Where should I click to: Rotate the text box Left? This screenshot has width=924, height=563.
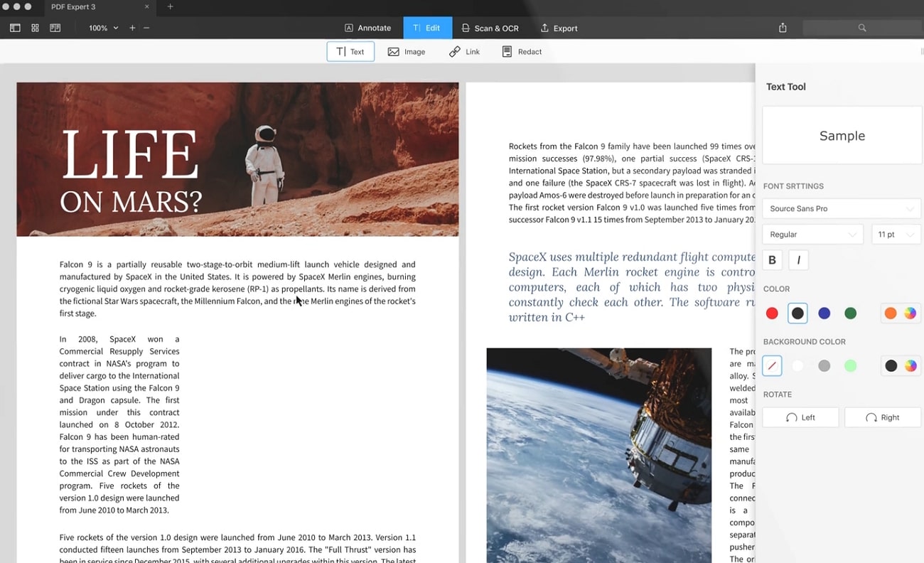pos(800,417)
